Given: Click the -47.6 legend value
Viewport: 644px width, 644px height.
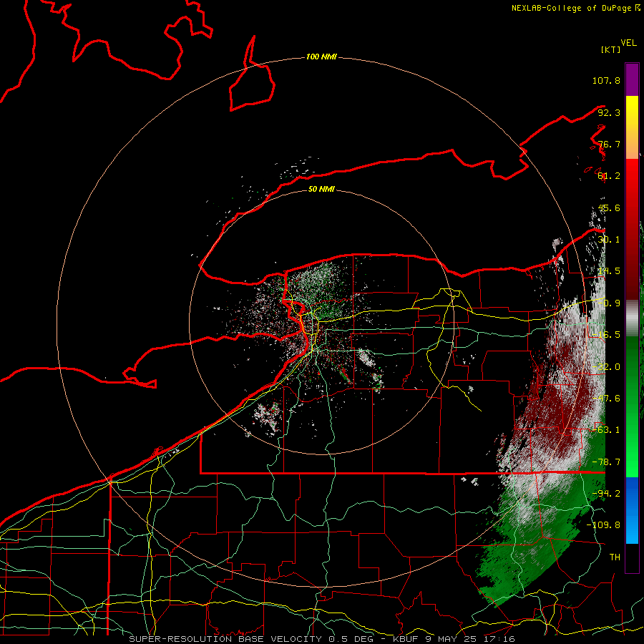Looking at the screenshot, I should coord(606,399).
